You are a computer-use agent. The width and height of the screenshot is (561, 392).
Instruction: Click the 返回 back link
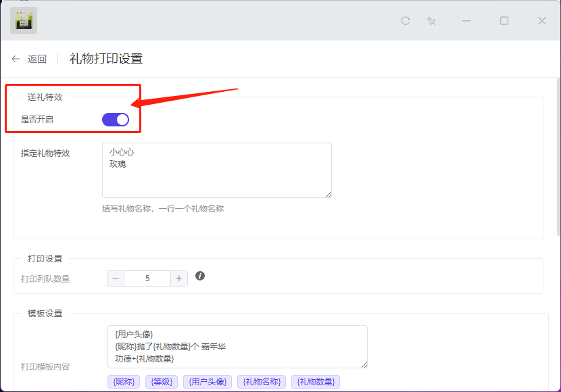tap(36, 59)
